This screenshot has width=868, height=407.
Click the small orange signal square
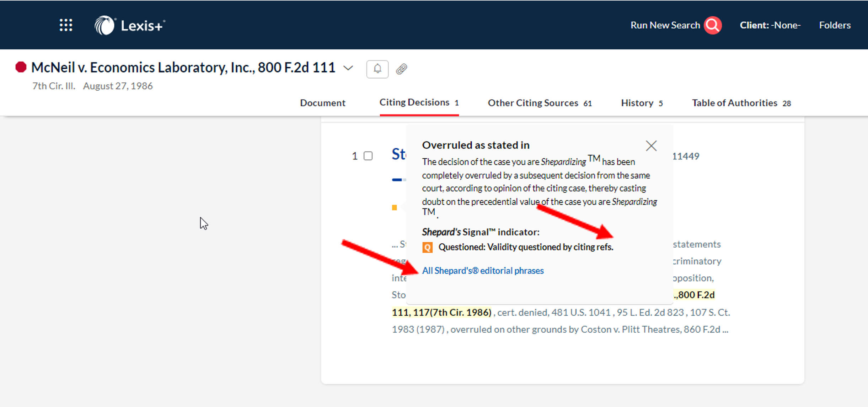click(x=394, y=207)
